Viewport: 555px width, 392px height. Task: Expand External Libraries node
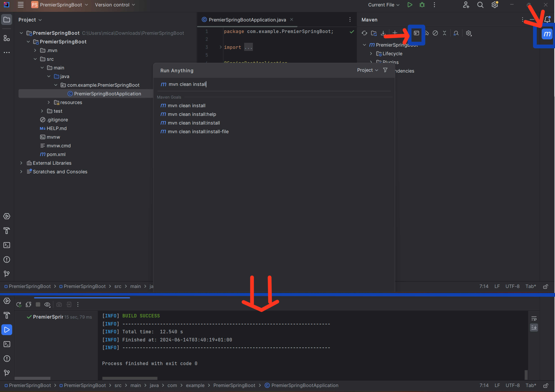21,163
